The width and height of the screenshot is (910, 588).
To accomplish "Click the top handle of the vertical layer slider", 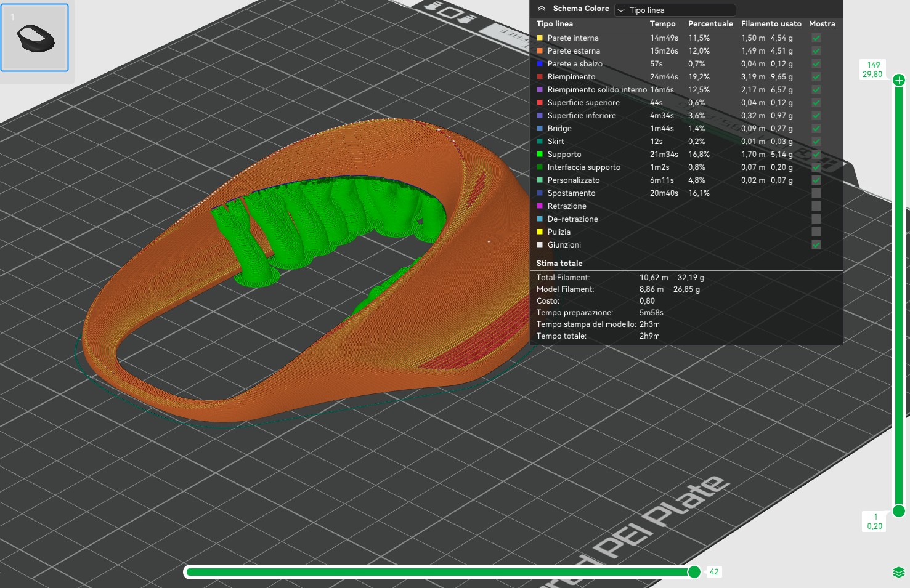I will click(x=899, y=80).
